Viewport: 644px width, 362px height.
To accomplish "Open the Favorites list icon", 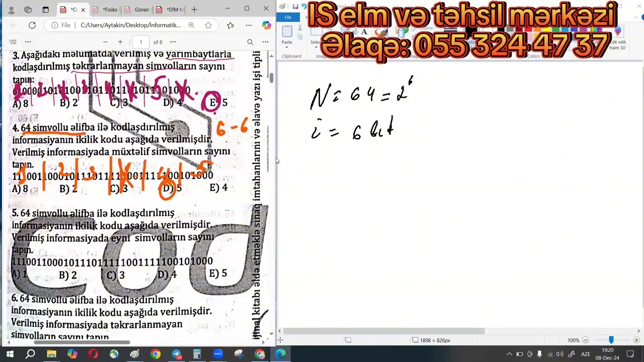I will (x=230, y=25).
